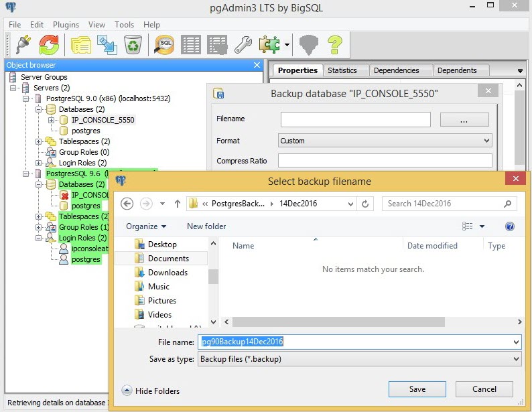Click the blue help icon in file dialog
This screenshot has height=412, width=532.
(x=510, y=226)
